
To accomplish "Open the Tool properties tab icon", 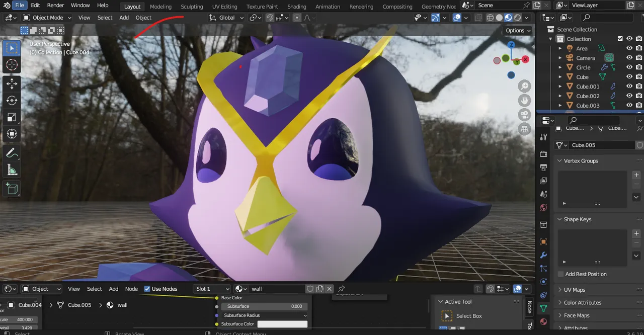I will 543,137.
